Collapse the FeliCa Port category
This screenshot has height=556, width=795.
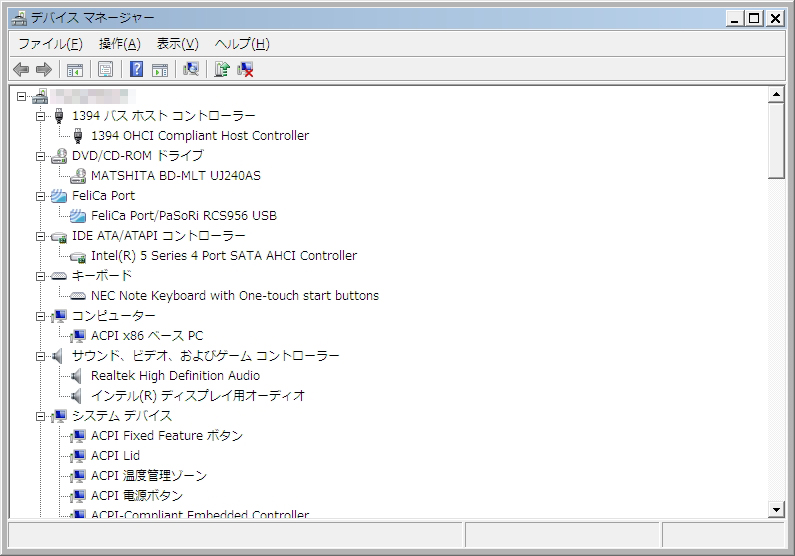pyautogui.click(x=41, y=196)
